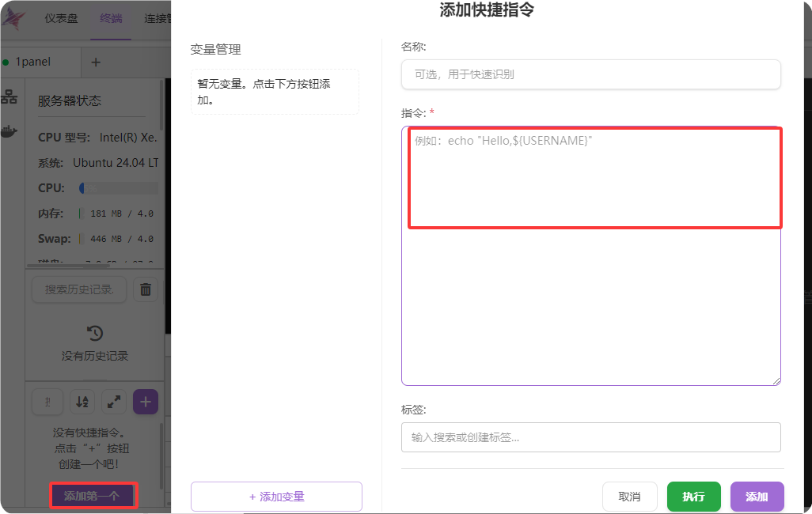The height and width of the screenshot is (514, 812).
Task: Open a new terminal tab with plus icon
Action: tap(96, 62)
